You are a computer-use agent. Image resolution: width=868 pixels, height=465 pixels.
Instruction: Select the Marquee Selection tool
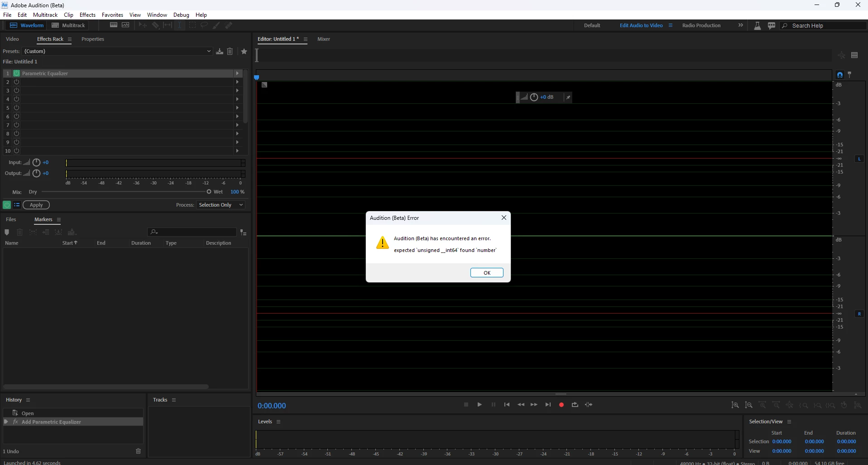click(x=192, y=25)
